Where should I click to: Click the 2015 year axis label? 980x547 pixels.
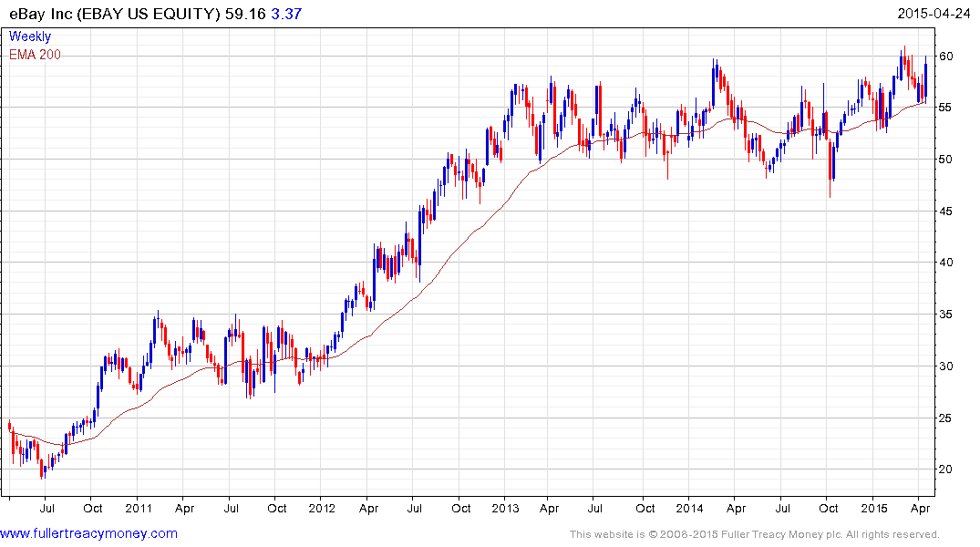[873, 508]
